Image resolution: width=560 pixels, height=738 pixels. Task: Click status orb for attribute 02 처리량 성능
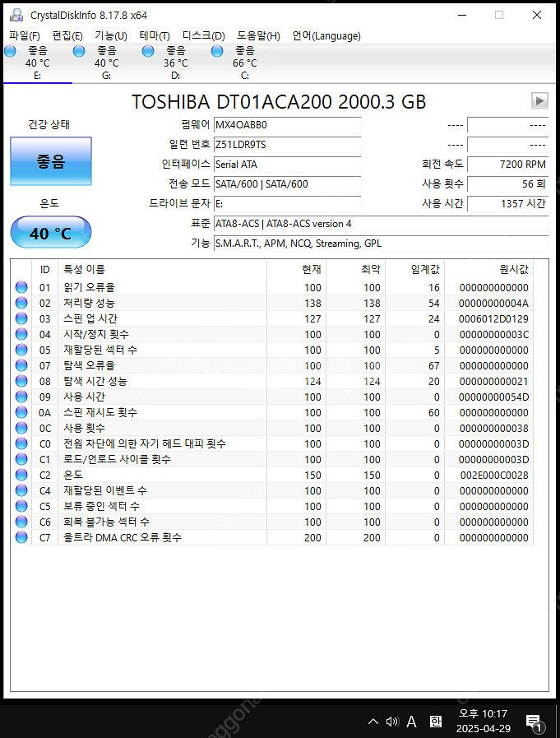[x=21, y=303]
